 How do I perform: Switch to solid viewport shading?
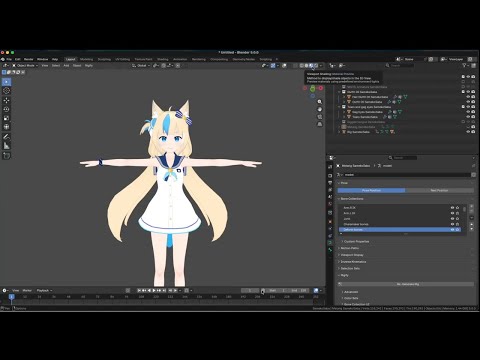[306, 66]
